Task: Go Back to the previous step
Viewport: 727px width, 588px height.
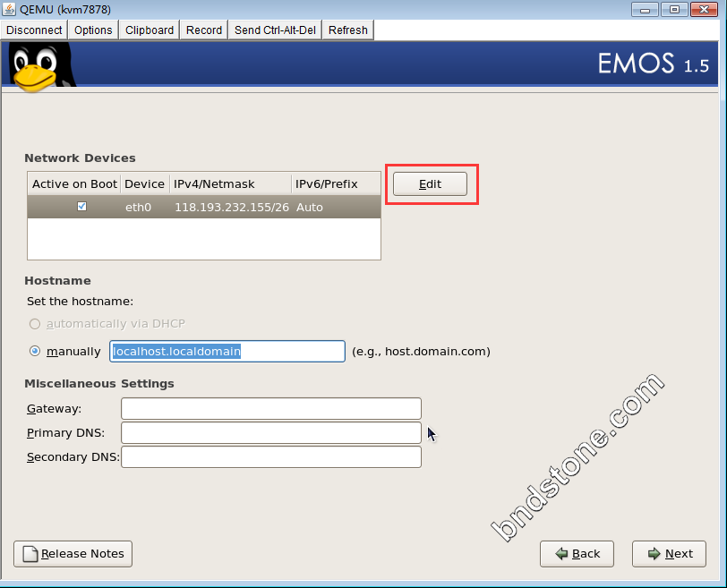Action: [577, 554]
